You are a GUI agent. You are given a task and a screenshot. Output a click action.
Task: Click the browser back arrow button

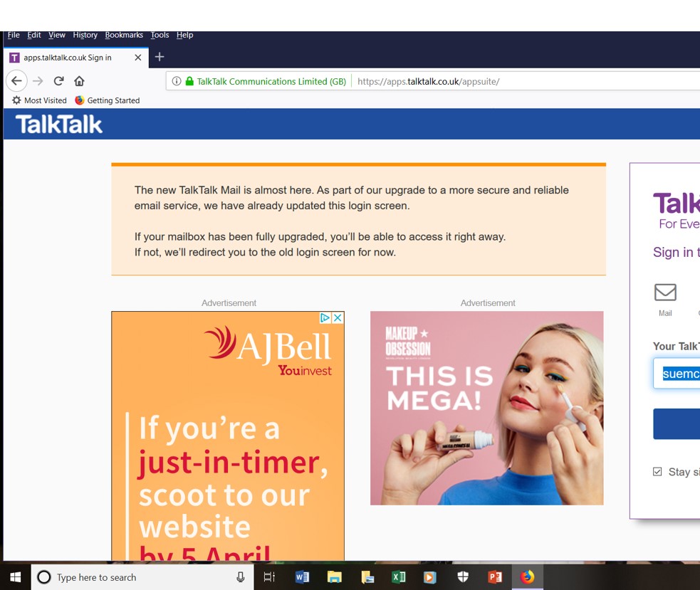[x=16, y=81]
